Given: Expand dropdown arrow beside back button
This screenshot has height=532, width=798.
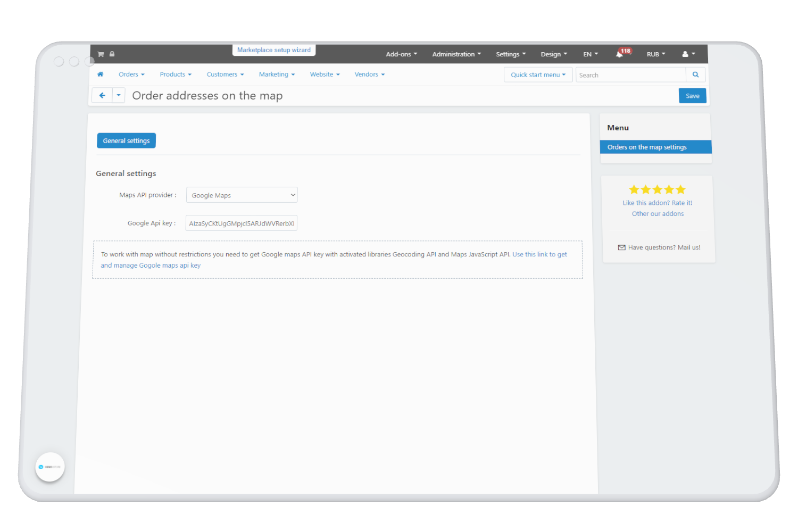Looking at the screenshot, I should (119, 96).
